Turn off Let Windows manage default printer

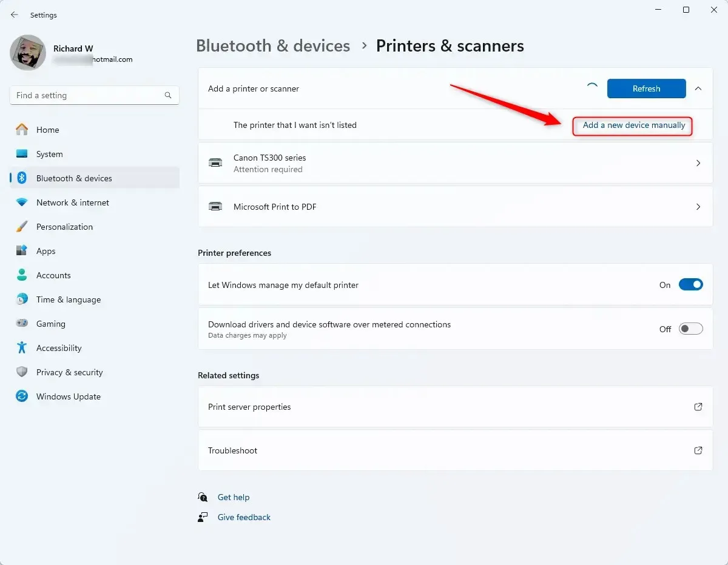click(x=690, y=285)
